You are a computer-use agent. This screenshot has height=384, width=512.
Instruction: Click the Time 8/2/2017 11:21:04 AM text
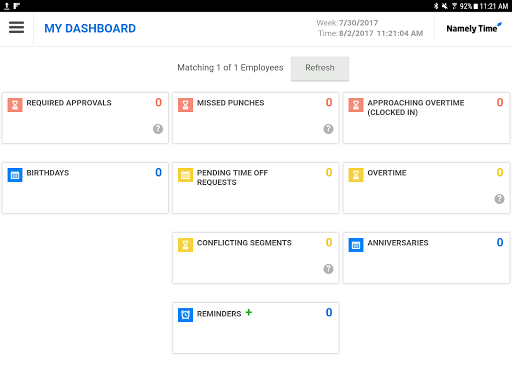[x=370, y=33]
